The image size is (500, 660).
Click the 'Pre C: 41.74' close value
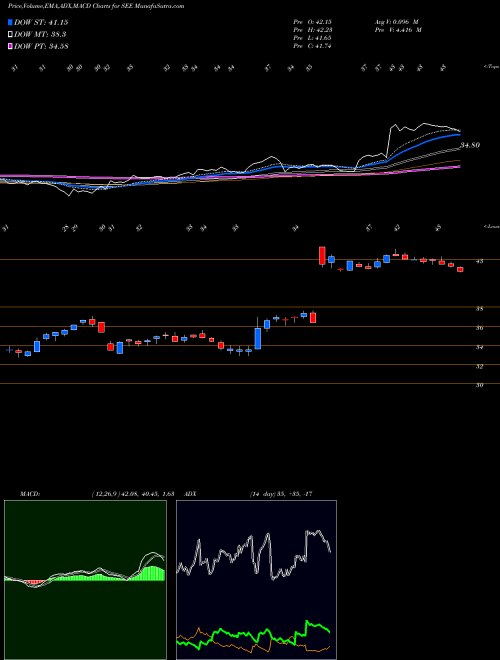tap(314, 46)
